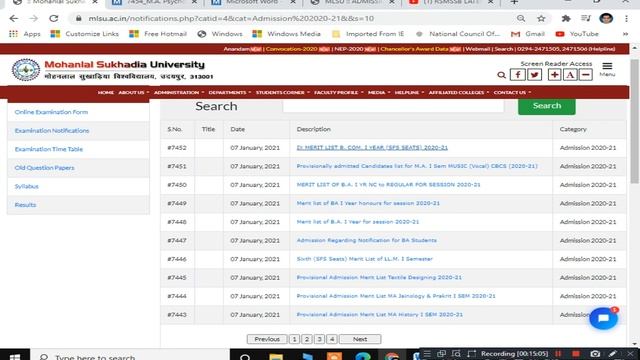Show more bookmarks with the double-chevron
Image resolution: width=640 pixels, height=360 pixels.
625,34
